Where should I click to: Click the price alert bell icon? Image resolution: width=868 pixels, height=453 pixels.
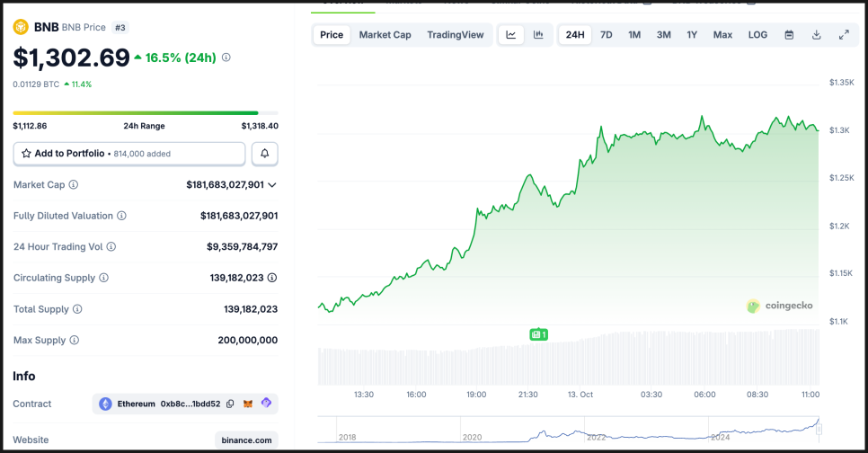(265, 154)
